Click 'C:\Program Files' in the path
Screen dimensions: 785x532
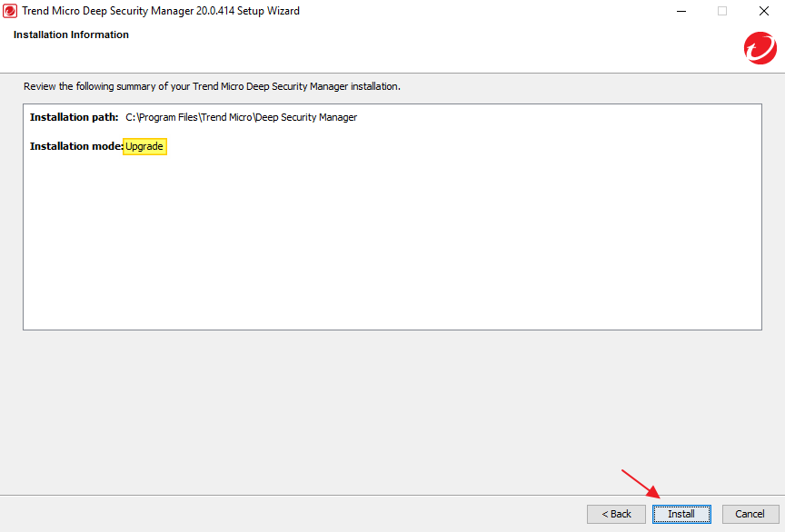click(161, 117)
